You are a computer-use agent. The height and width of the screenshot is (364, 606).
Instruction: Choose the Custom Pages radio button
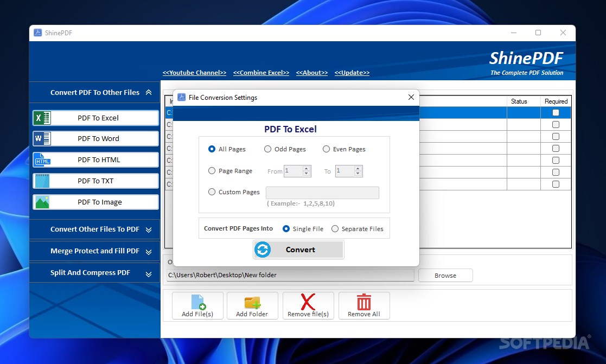pos(212,191)
